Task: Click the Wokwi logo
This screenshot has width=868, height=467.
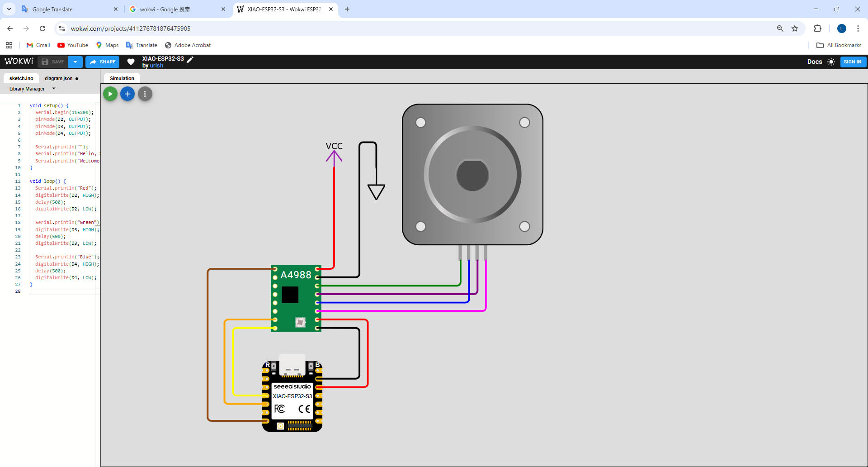Action: tap(19, 62)
